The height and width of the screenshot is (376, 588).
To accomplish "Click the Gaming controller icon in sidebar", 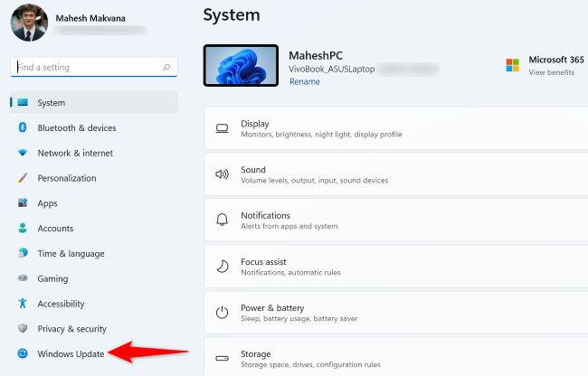I will [x=23, y=279].
